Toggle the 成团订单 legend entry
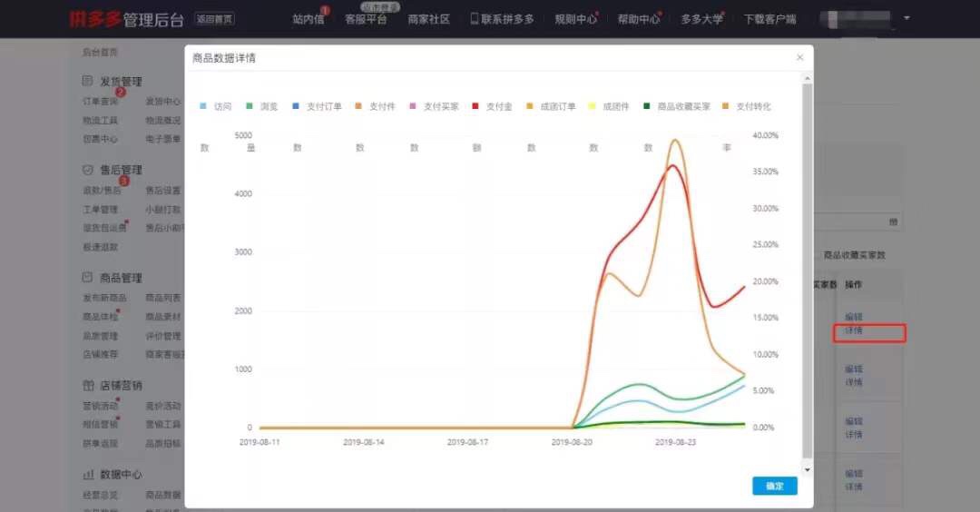This screenshot has width=980, height=512. (x=551, y=106)
